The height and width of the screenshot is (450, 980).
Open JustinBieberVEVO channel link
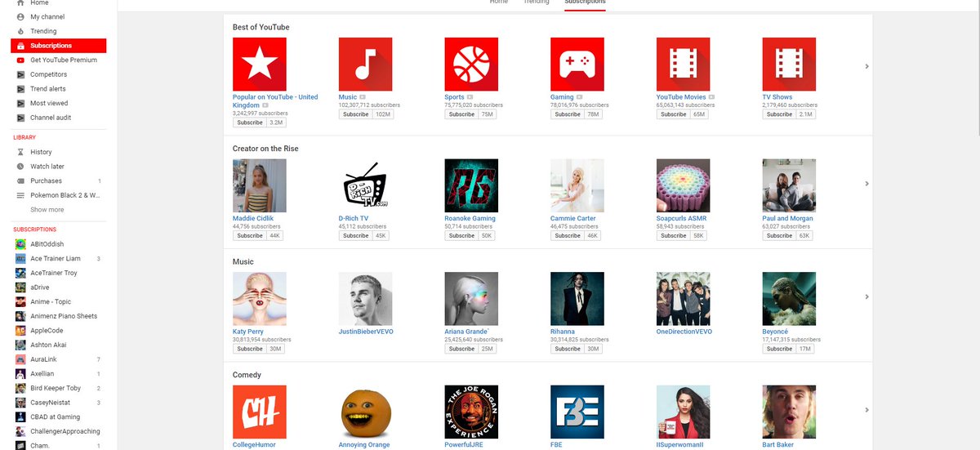pyautogui.click(x=366, y=332)
